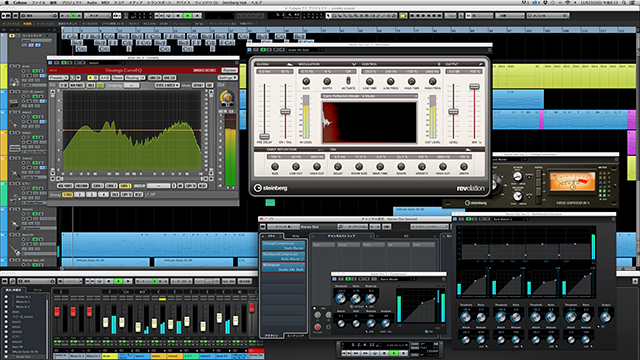Click the CurveEQ Reset button
Screen dimensions: 640x360
(x=117, y=78)
